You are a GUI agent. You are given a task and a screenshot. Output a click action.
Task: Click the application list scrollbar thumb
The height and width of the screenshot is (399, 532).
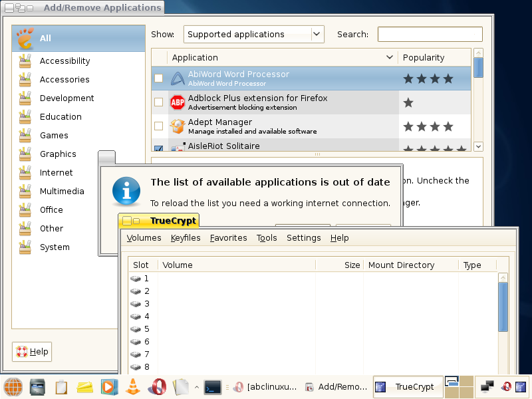pos(478,68)
